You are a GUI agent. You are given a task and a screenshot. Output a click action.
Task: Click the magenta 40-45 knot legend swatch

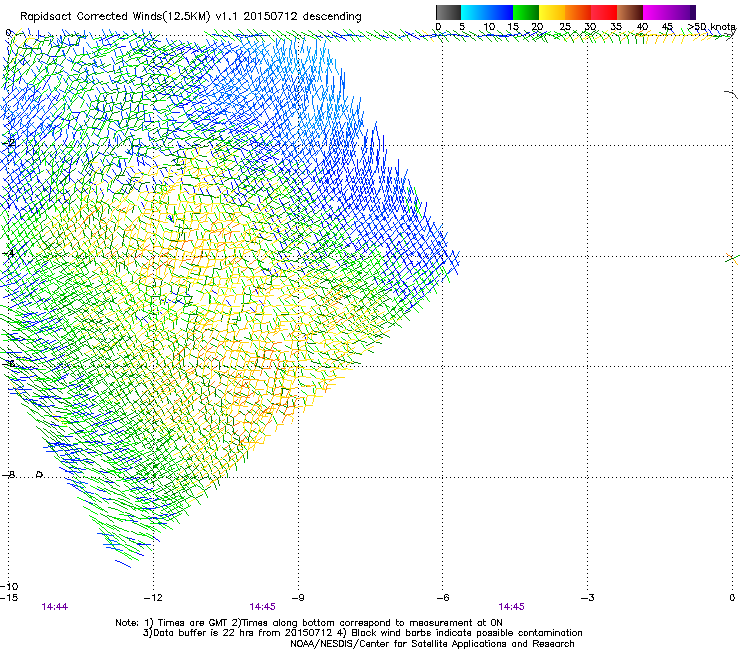click(656, 12)
